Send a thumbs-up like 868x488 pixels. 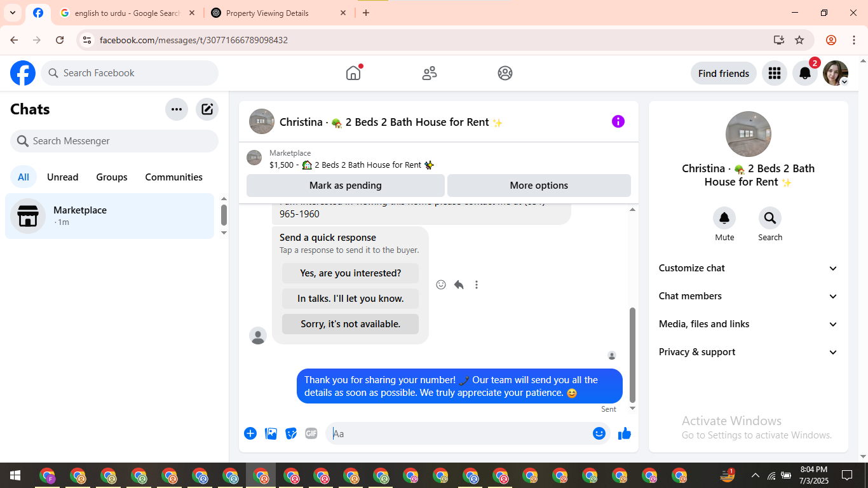[x=625, y=433]
